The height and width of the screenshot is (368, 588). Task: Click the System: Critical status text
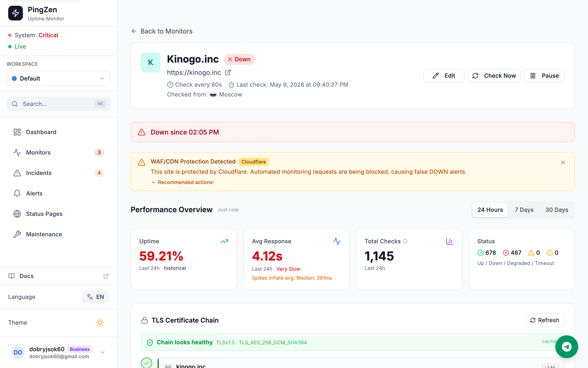pos(37,35)
